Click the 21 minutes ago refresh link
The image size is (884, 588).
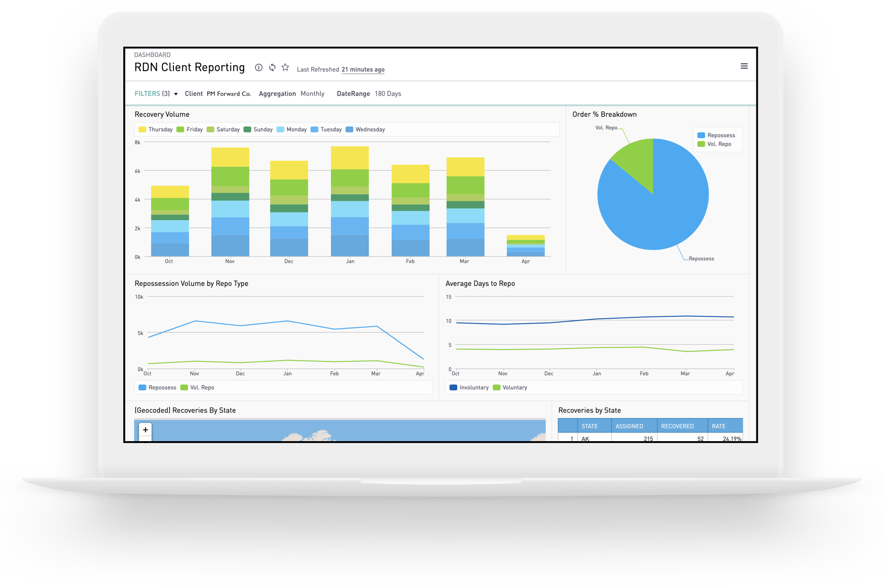(x=363, y=69)
